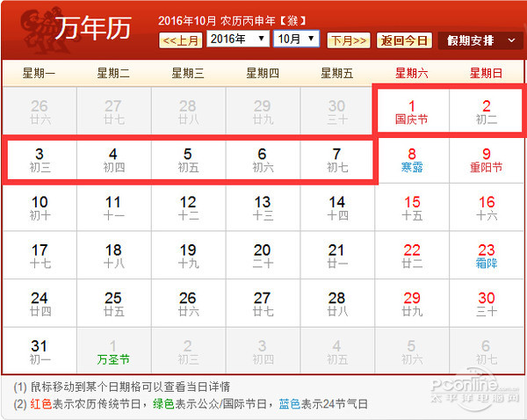
Task: Go to next month with 下月>>
Action: point(349,40)
